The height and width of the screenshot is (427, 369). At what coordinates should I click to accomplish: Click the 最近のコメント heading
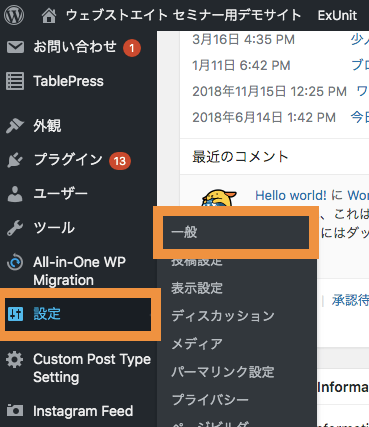click(240, 156)
